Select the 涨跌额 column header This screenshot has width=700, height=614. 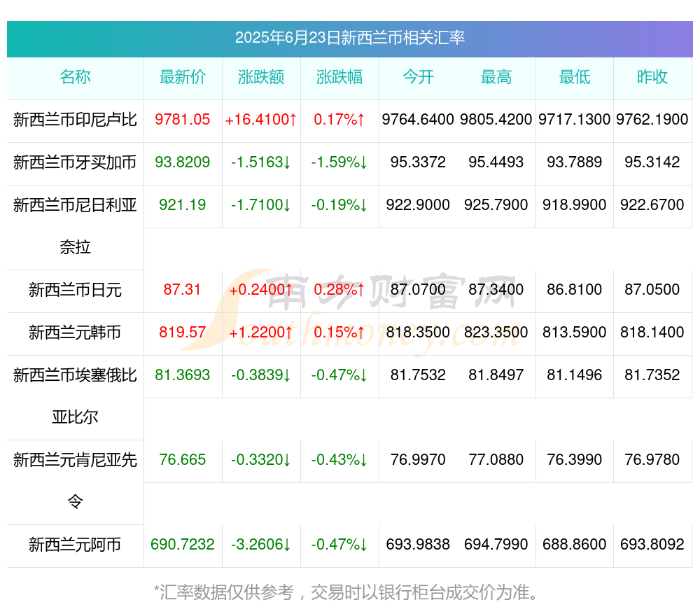(x=261, y=77)
